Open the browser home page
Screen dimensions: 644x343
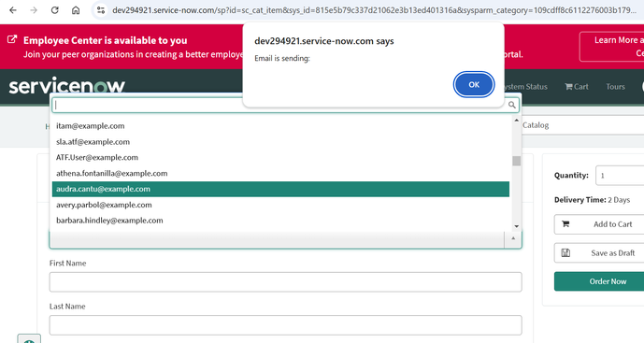click(76, 10)
